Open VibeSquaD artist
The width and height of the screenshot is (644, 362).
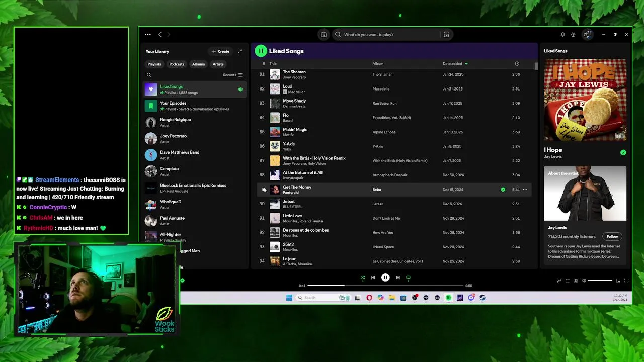(x=194, y=204)
